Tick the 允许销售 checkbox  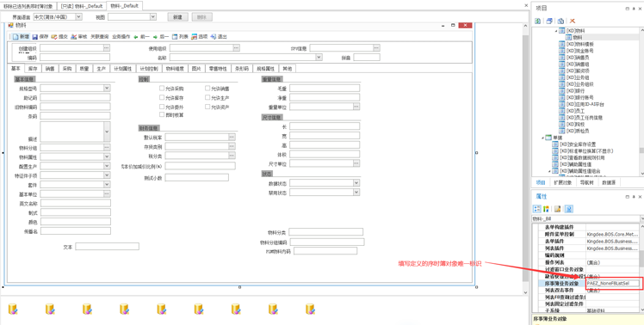coord(207,89)
